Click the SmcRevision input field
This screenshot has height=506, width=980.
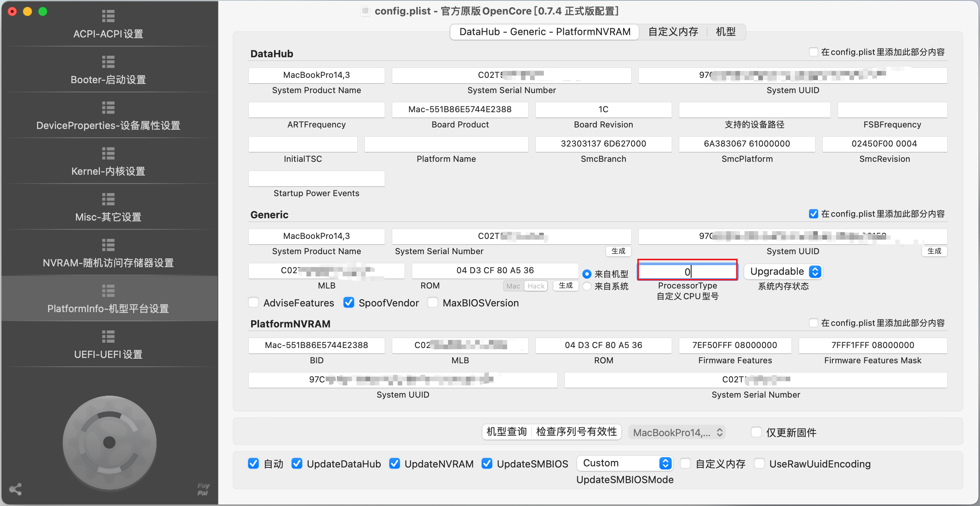pyautogui.click(x=885, y=144)
